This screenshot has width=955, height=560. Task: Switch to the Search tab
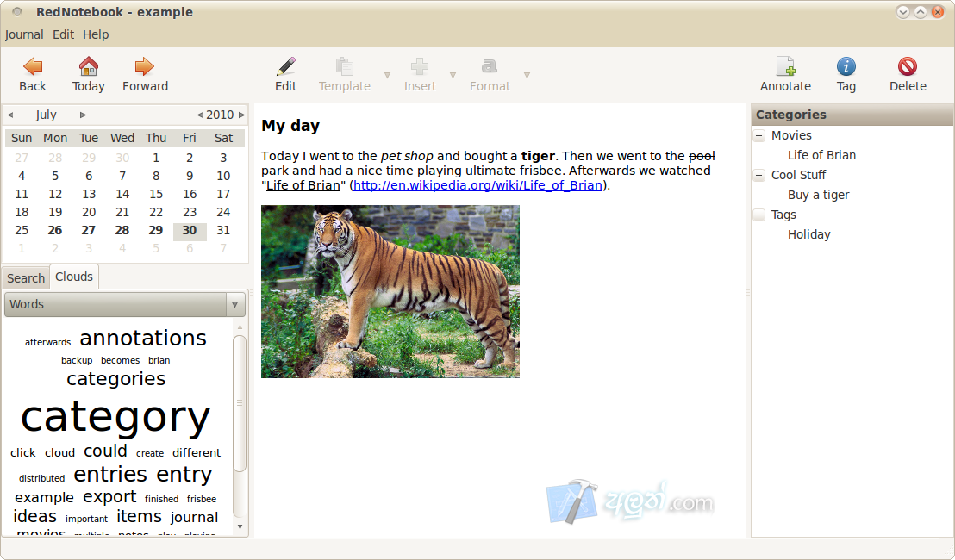coord(25,277)
